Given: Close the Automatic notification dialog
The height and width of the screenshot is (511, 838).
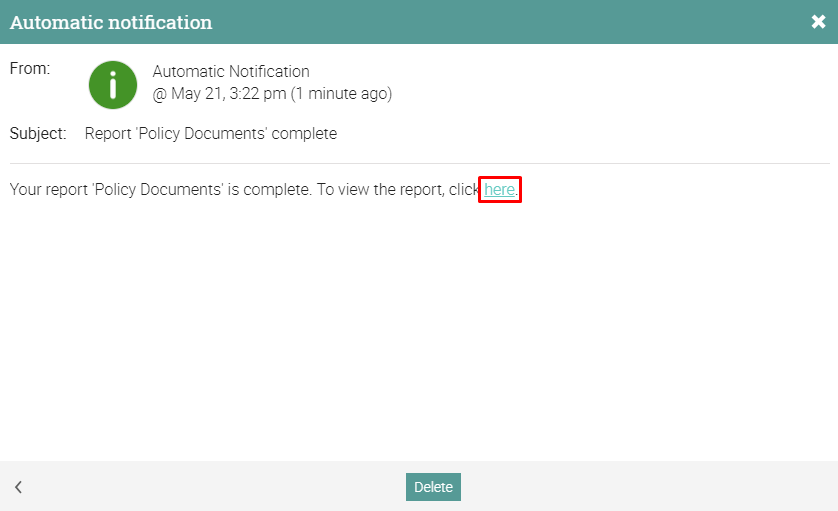Looking at the screenshot, I should [x=818, y=22].
